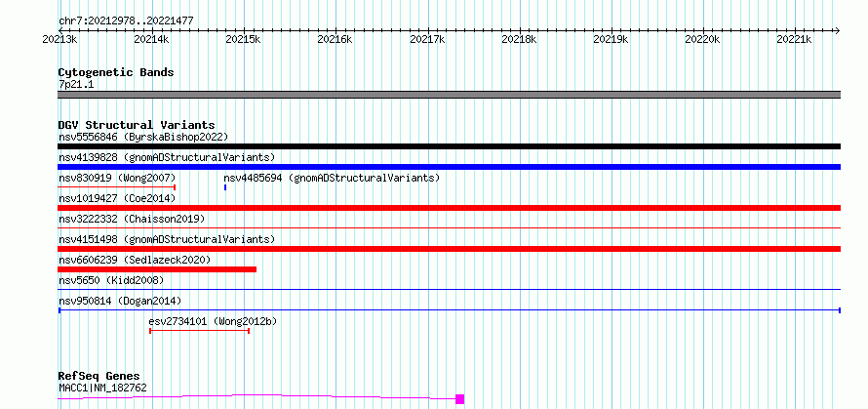Open the nsv830919 (Wong2007) variant label
Image resolution: width=868 pixels, height=409 pixels.
[x=117, y=178]
